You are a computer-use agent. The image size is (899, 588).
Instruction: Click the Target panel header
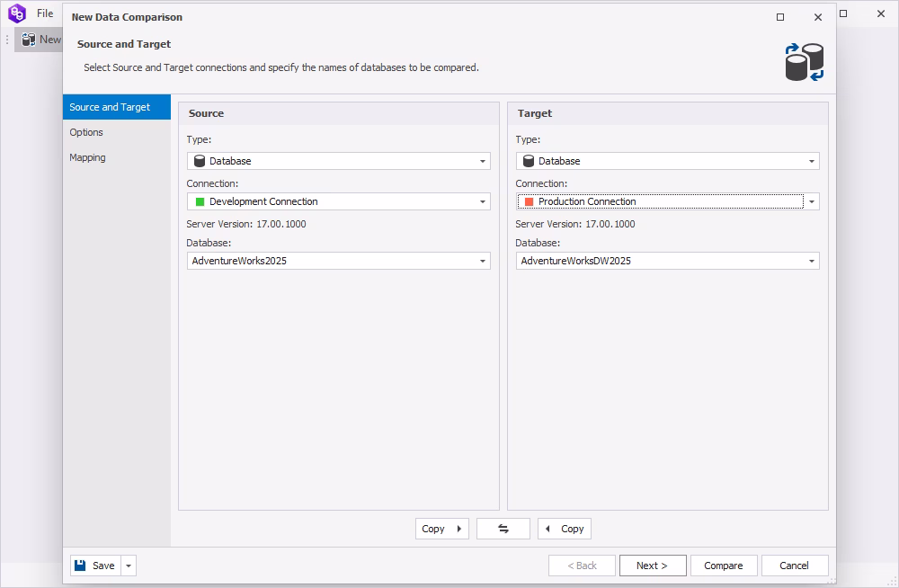(x=667, y=113)
